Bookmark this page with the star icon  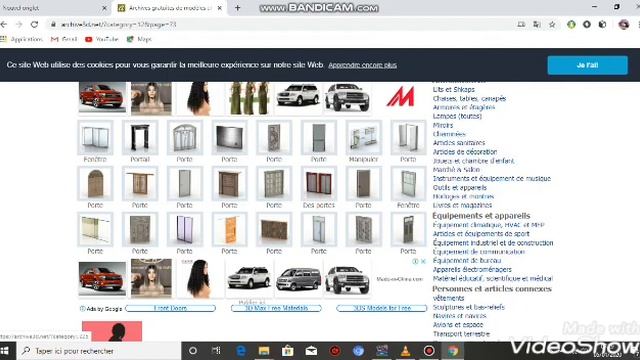click(552, 24)
